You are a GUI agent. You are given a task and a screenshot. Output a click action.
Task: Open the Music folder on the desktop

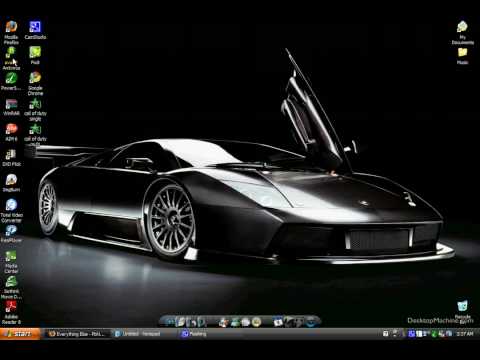462,56
